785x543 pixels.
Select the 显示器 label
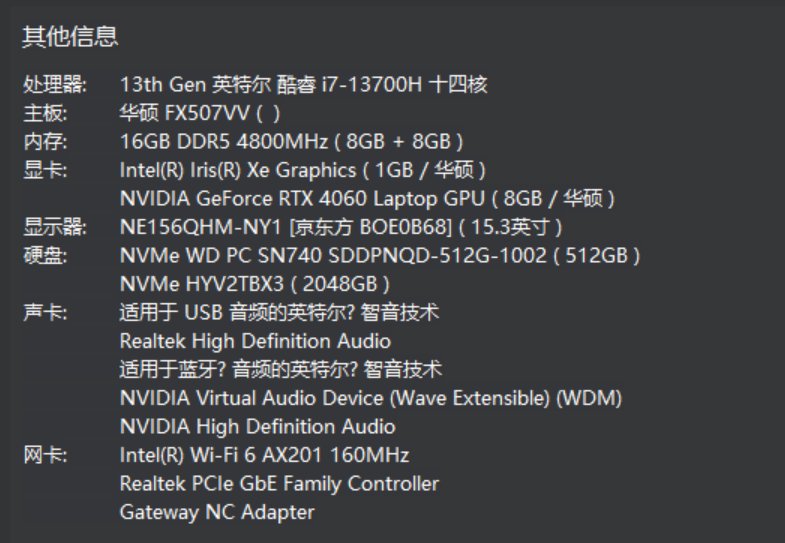coord(55,227)
